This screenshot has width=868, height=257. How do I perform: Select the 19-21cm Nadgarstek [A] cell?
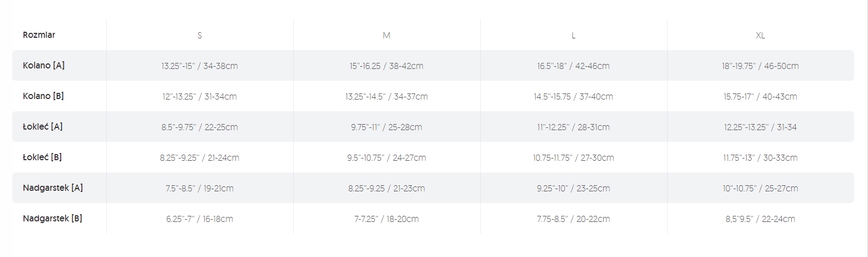point(200,189)
